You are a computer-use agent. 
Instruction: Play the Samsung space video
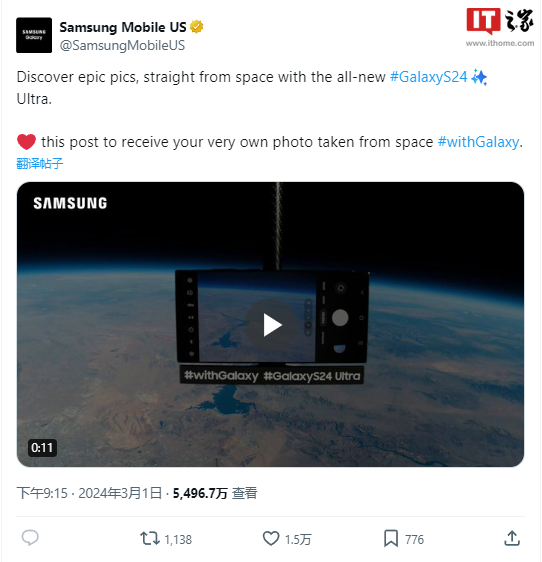[x=271, y=325]
